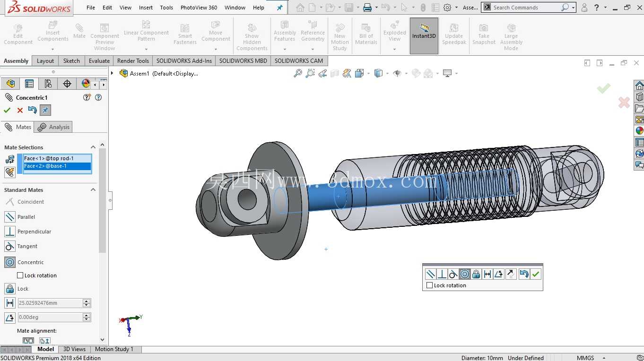644x361 pixels.
Task: Confirm mate with green checkmark in PropertyManager
Action: (x=7, y=110)
